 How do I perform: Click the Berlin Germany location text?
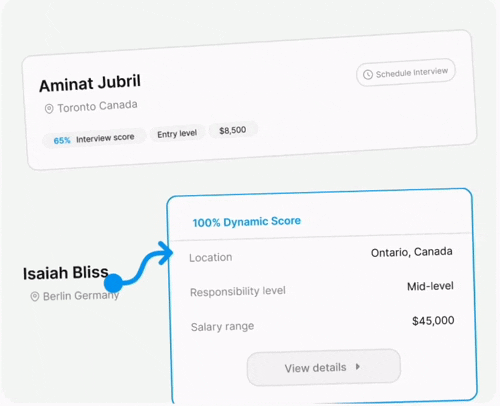pyautogui.click(x=81, y=296)
